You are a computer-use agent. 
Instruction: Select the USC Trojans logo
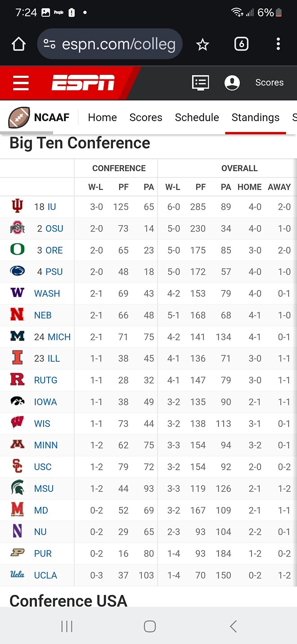pyautogui.click(x=17, y=467)
